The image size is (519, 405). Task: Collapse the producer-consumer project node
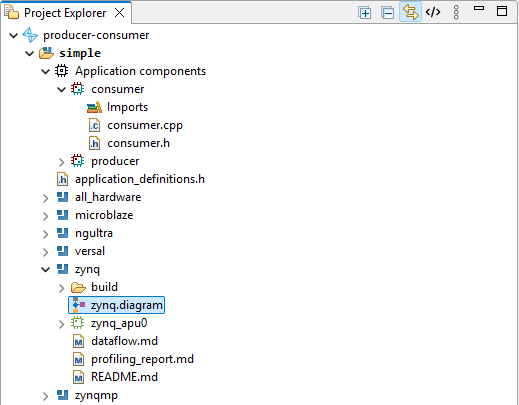[13, 35]
